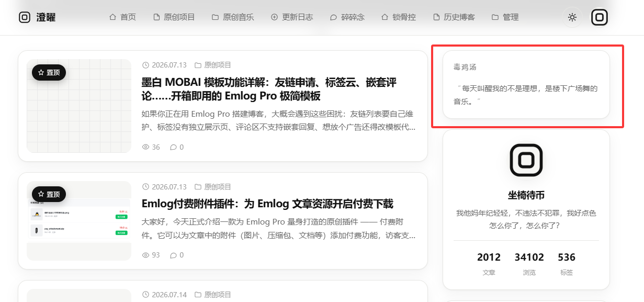Image resolution: width=644 pixels, height=302 pixels.
Task: Click 置顶 badge on 墨白 MOBAI post
Action: 49,73
